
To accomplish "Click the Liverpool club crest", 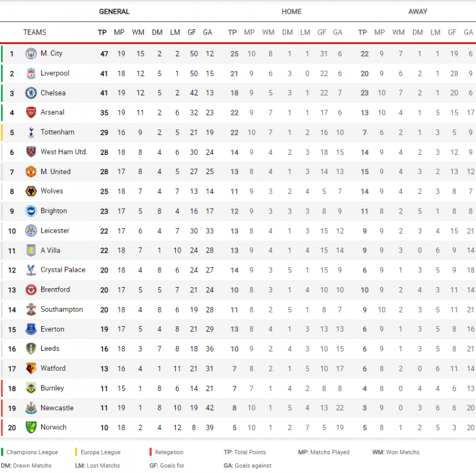I will click(31, 73).
